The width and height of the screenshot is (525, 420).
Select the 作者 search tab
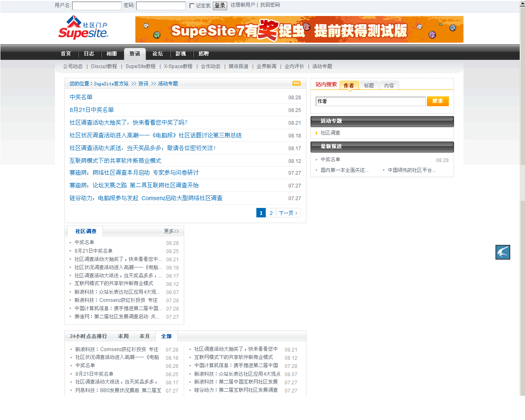[x=349, y=85]
